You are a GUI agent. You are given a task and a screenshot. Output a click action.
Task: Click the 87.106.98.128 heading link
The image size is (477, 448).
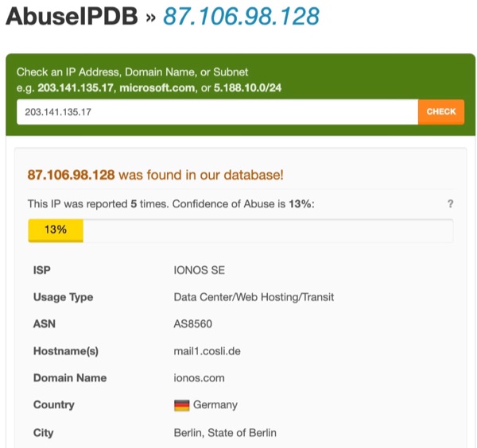pyautogui.click(x=241, y=16)
